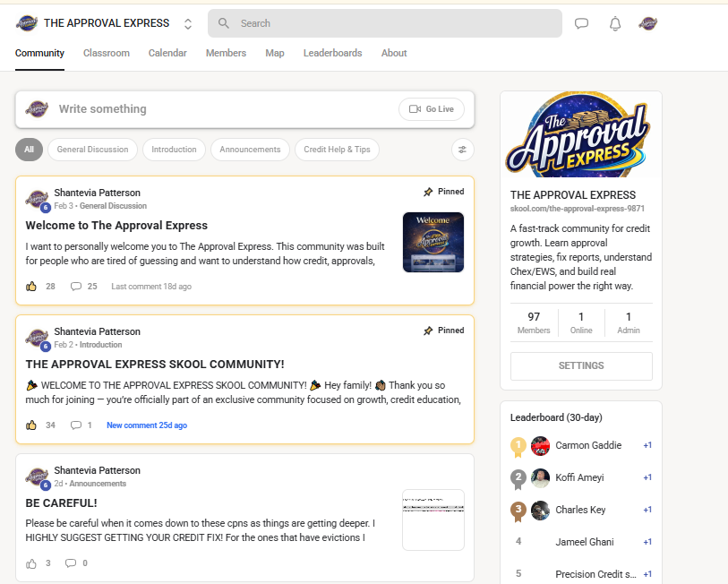View the Leaderboards tab
The width and height of the screenshot is (728, 584).
[332, 53]
